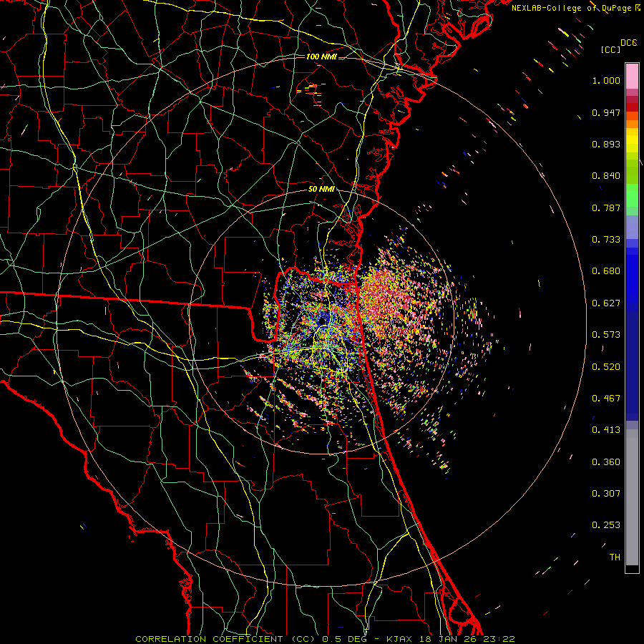This screenshot has height=644, width=644.
Task: Click the 0.467 scale value
Action: (x=606, y=399)
